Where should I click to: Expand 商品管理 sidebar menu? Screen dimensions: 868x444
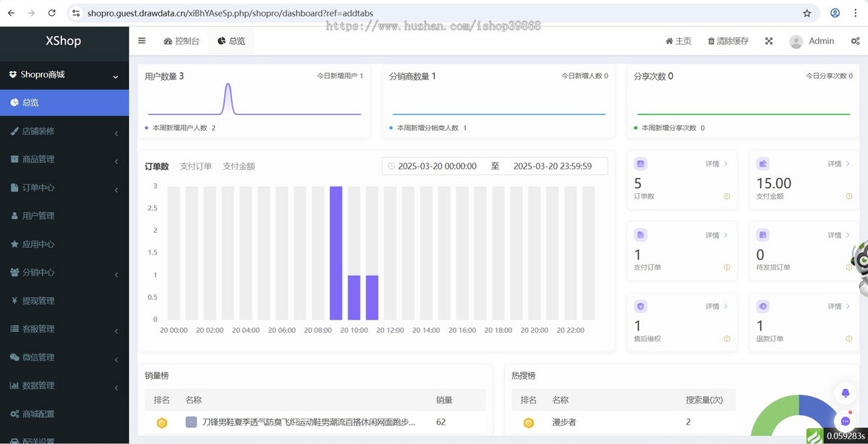(64, 159)
